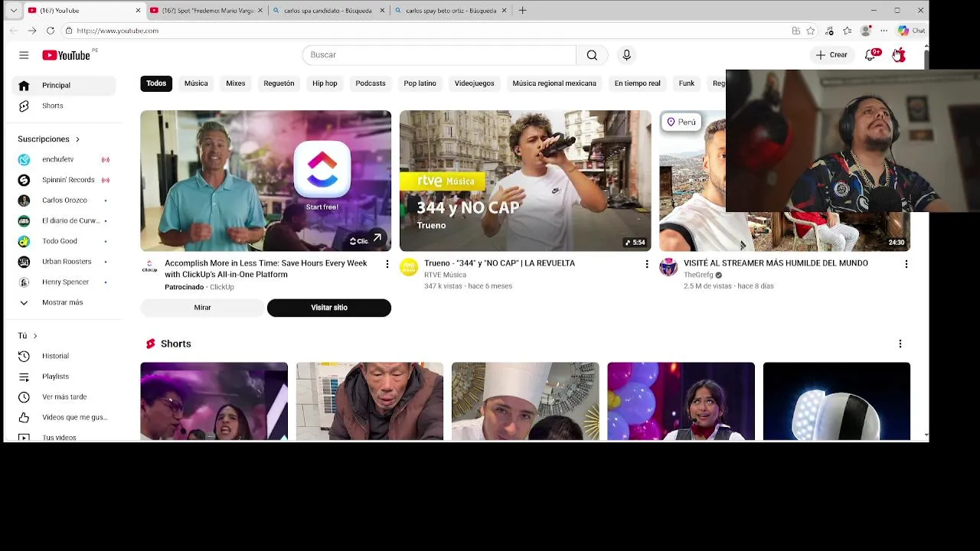This screenshot has width=980, height=551.
Task: Open Ver más tarde list
Action: [x=64, y=397]
